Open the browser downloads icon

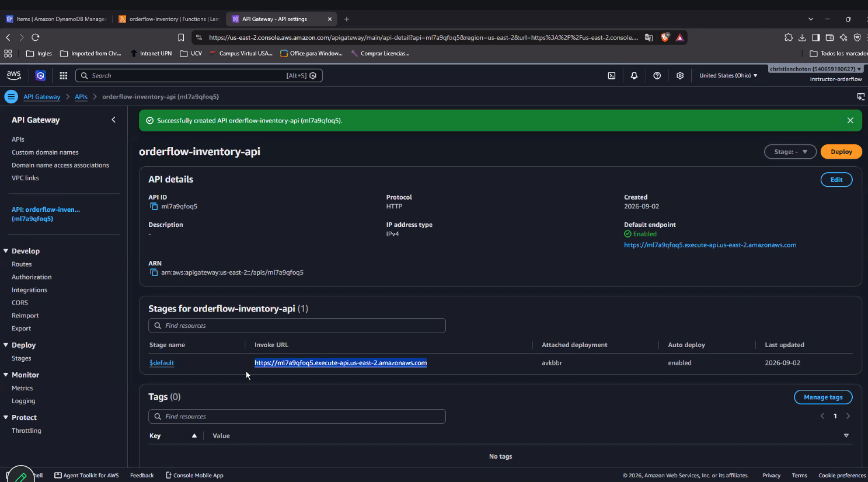point(802,37)
